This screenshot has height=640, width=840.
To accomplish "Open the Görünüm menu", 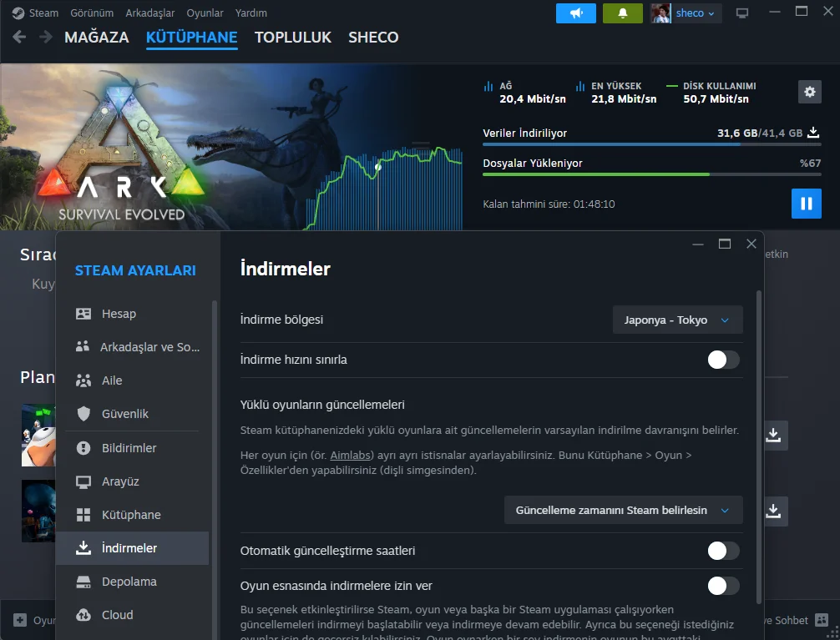I will click(x=92, y=13).
